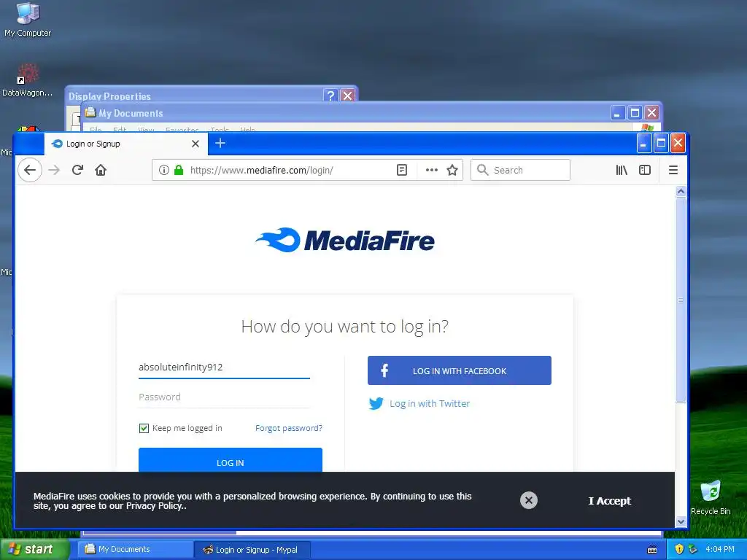Reload the MediaFire login page

[77, 170]
